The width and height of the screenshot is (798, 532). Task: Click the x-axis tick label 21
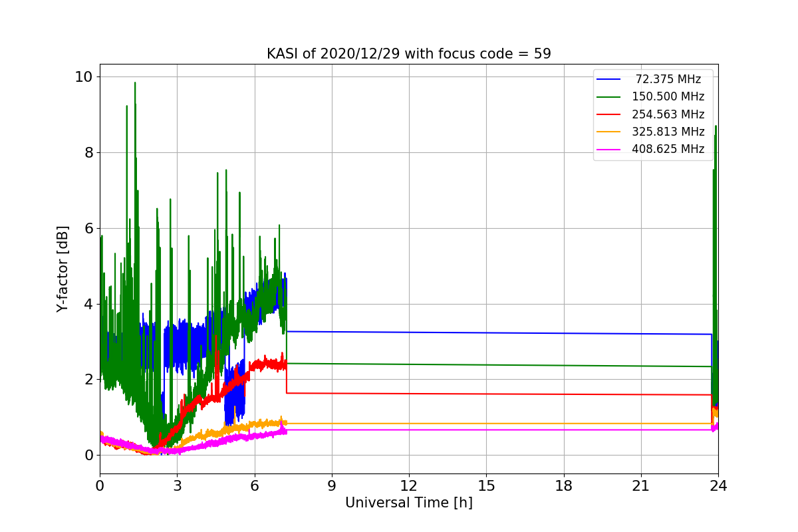[x=641, y=486]
